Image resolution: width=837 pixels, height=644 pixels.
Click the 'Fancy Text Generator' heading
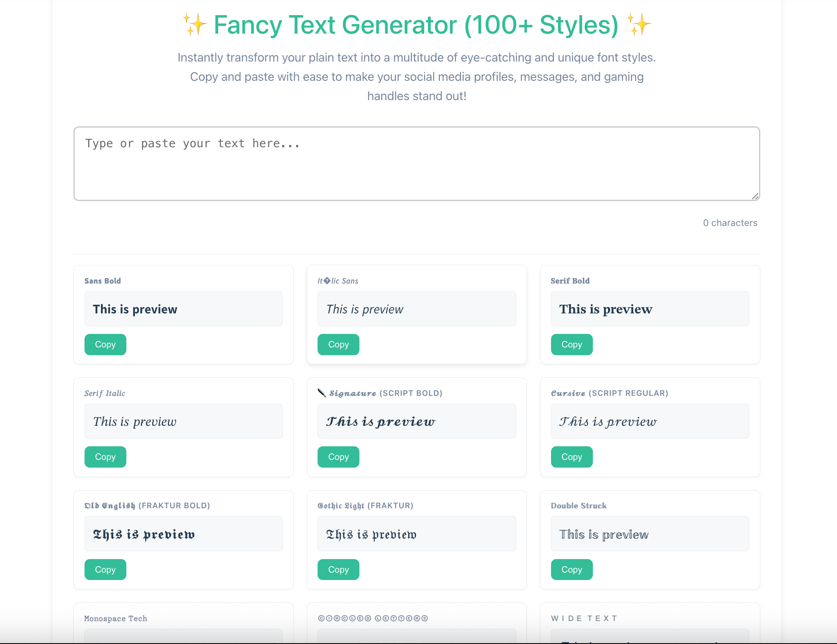(x=416, y=25)
